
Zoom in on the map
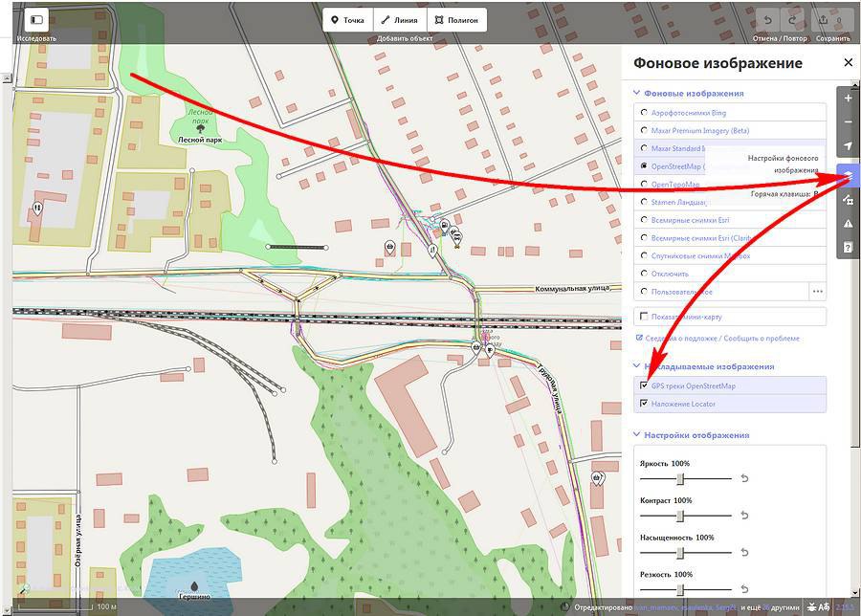point(848,99)
